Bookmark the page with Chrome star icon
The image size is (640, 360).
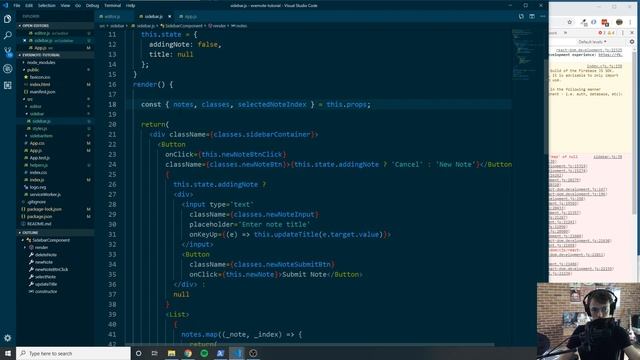click(570, 22)
